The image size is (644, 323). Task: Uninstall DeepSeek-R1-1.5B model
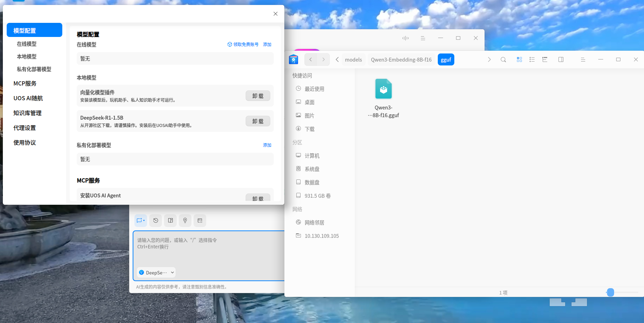[258, 121]
